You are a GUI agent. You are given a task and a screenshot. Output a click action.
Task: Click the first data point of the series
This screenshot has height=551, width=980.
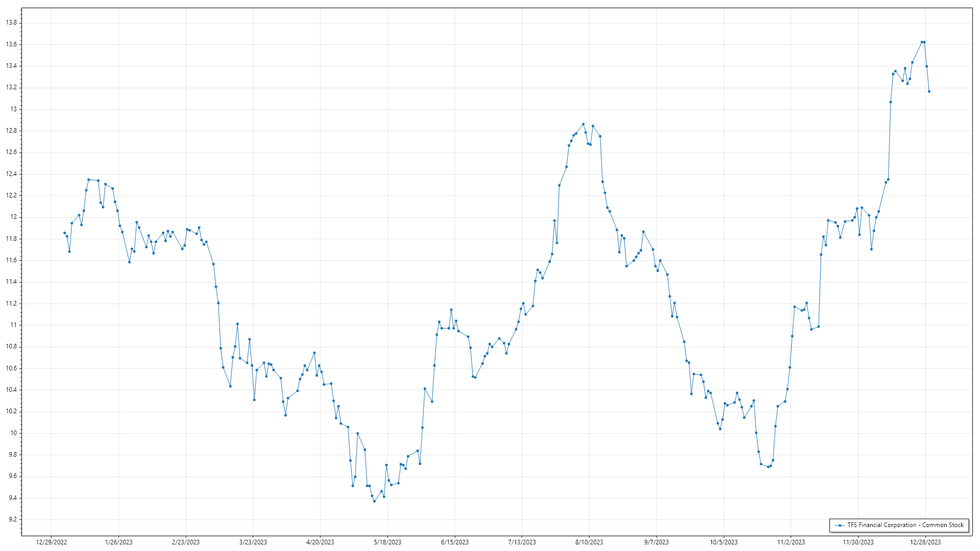point(64,233)
